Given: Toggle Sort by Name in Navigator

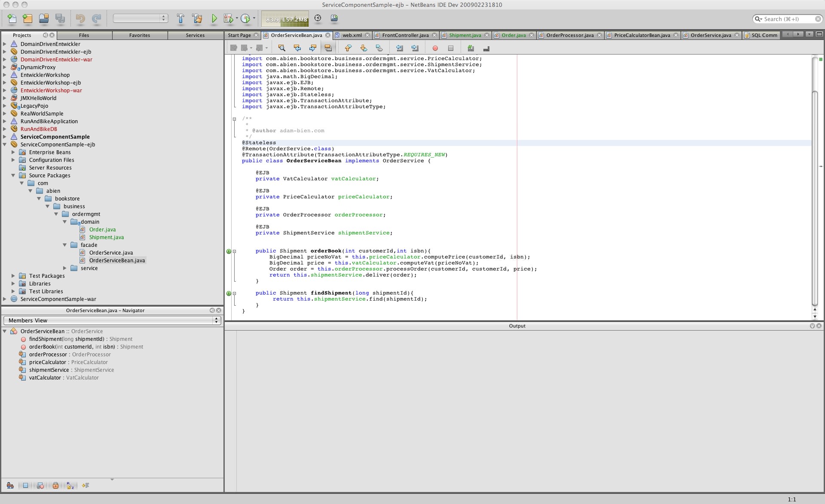Looking at the screenshot, I should pos(70,486).
